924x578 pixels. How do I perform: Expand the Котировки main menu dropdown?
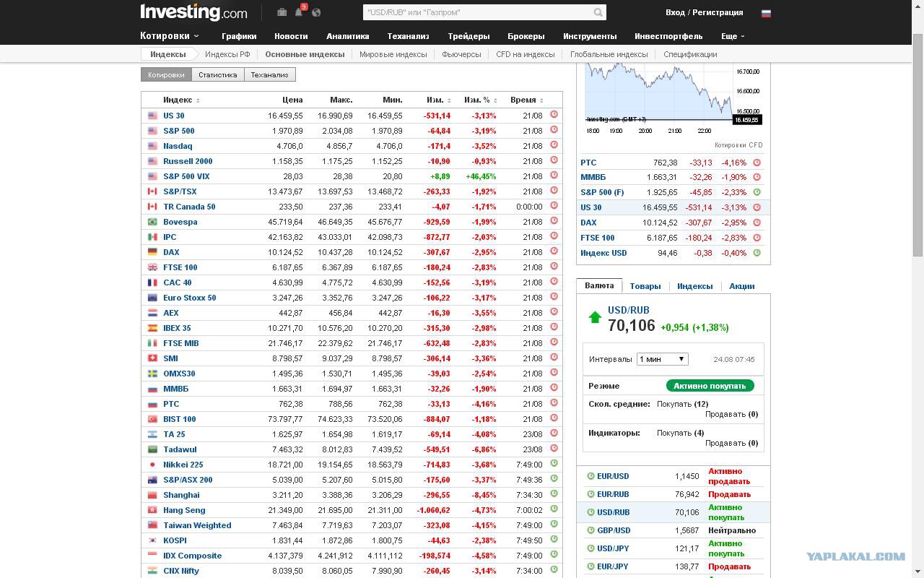click(x=170, y=35)
